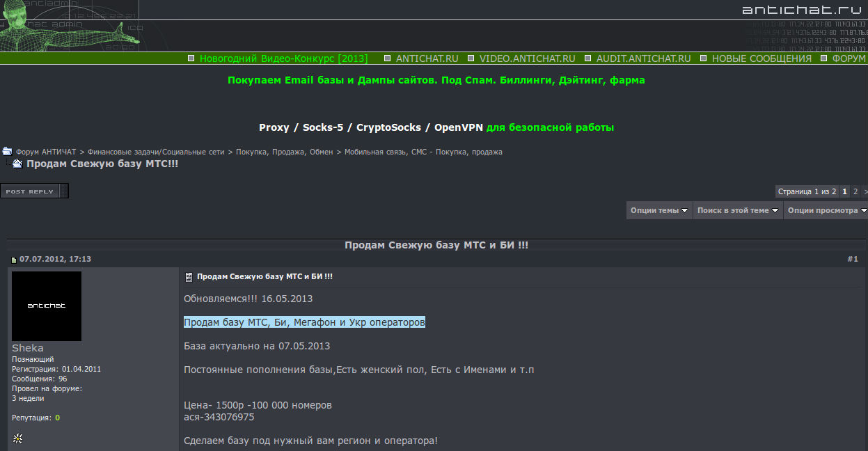Screen dimensions: 868x451
Task: Click the line Постоянные пополнения базы
Action: 359,370
